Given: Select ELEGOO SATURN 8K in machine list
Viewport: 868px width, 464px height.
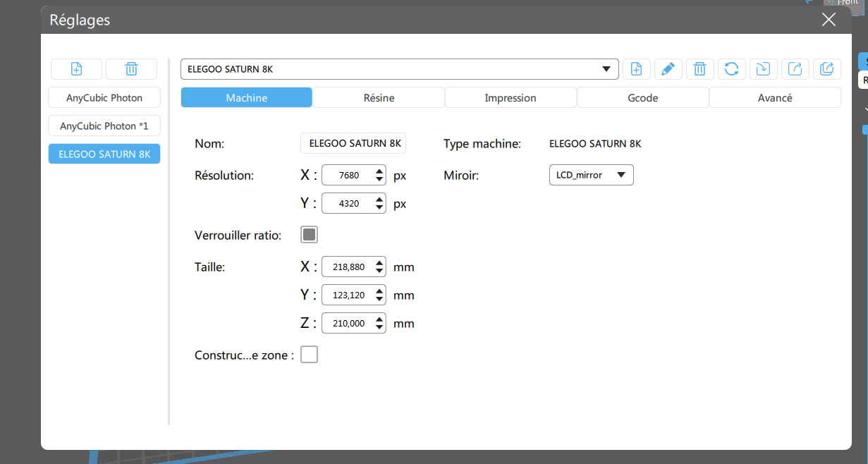Looking at the screenshot, I should (x=104, y=154).
